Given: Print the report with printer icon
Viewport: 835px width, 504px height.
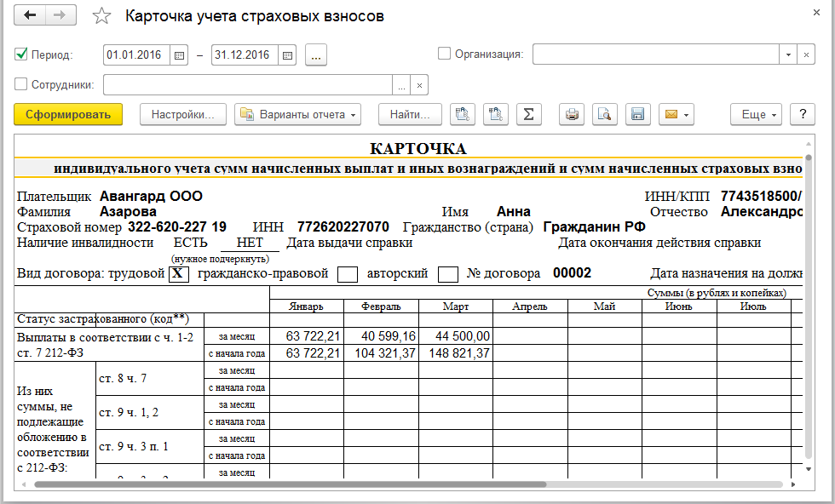Looking at the screenshot, I should pyautogui.click(x=572, y=114).
